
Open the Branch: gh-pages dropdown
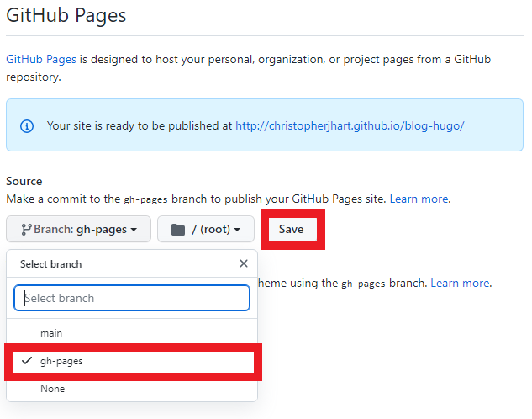click(78, 230)
